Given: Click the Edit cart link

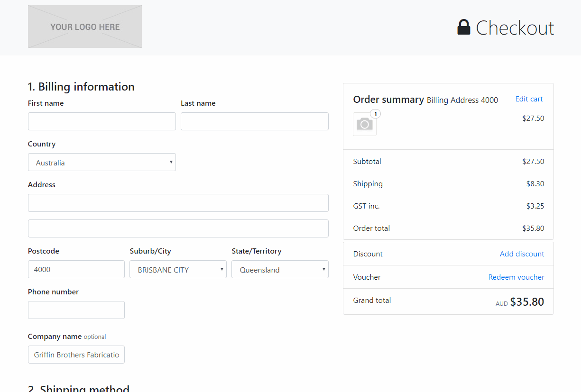Looking at the screenshot, I should pos(529,99).
